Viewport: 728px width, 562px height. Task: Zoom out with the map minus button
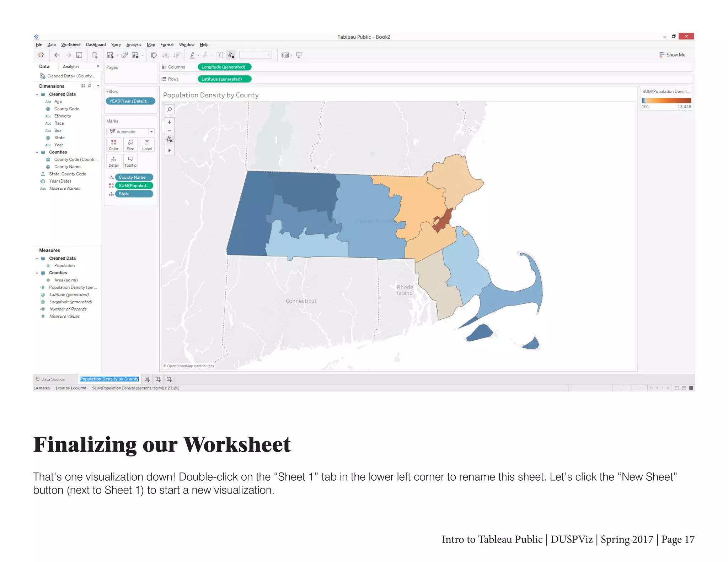[x=170, y=131]
